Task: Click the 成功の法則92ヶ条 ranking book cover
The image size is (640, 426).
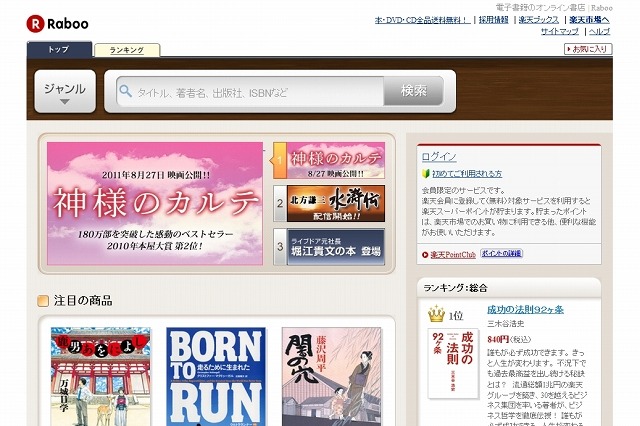Action: pyautogui.click(x=453, y=364)
